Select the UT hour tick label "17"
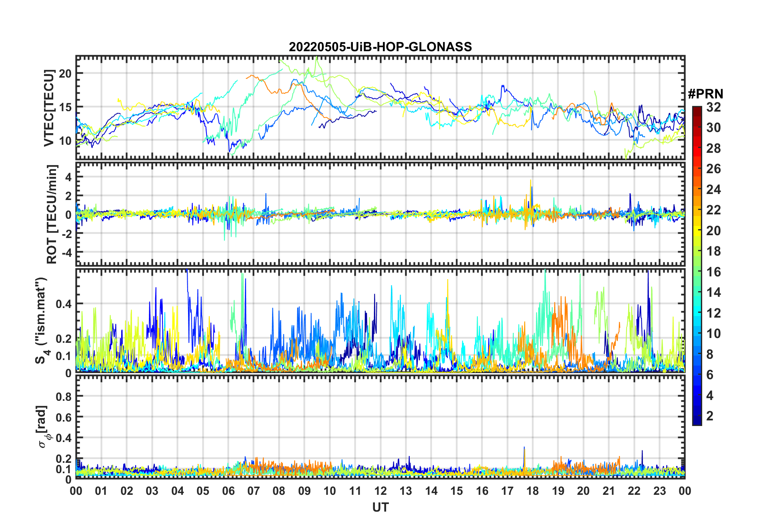This screenshot has height=532, width=761. (x=507, y=491)
